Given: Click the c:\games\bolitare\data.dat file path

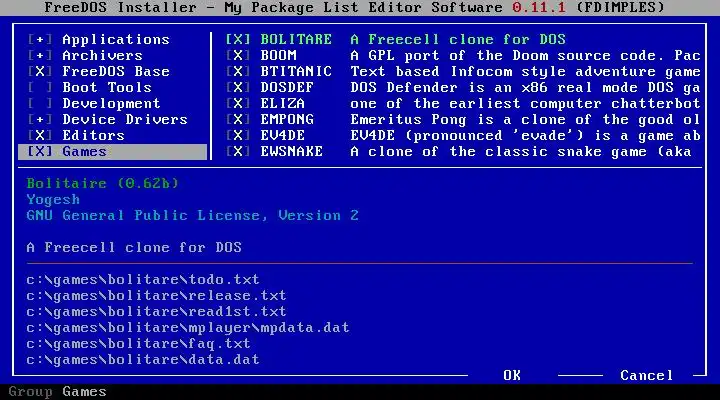Looking at the screenshot, I should tap(143, 360).
